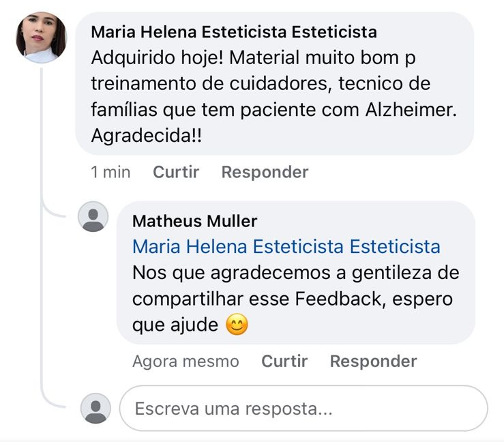Click the smiling emoji in Matheus's reply
Screen dimensions: 504x442
[x=236, y=325]
